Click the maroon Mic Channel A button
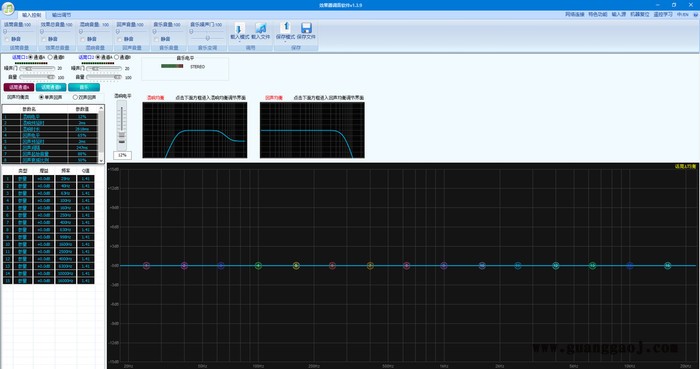Viewport: 700px width, 369px height. coord(19,87)
